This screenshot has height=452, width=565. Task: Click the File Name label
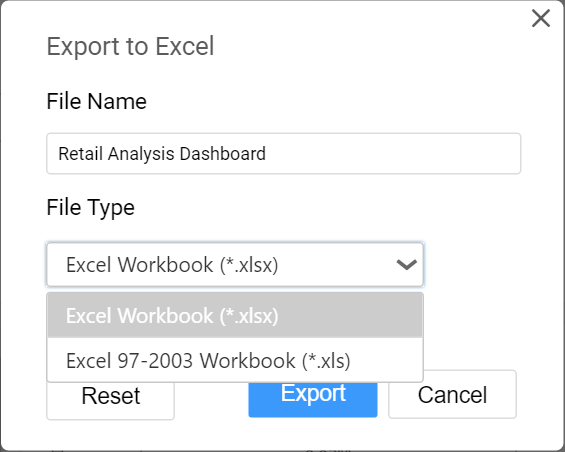click(x=97, y=101)
